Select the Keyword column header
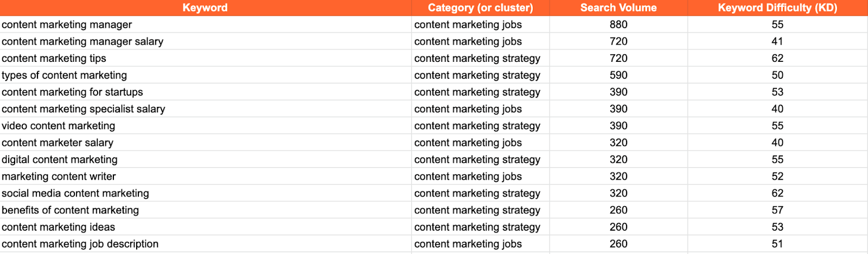 (x=205, y=8)
